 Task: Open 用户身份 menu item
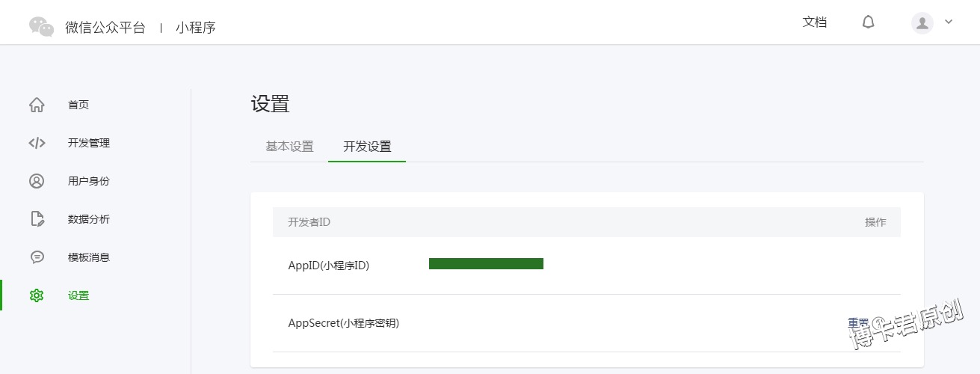89,181
